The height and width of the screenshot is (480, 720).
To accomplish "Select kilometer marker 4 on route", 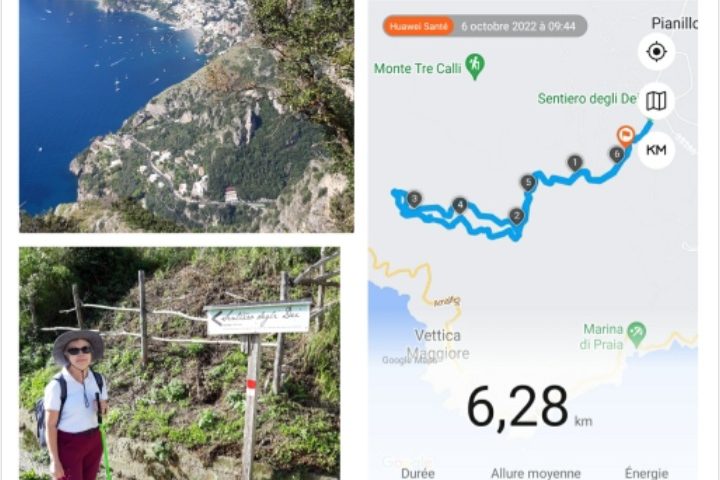I will point(460,205).
